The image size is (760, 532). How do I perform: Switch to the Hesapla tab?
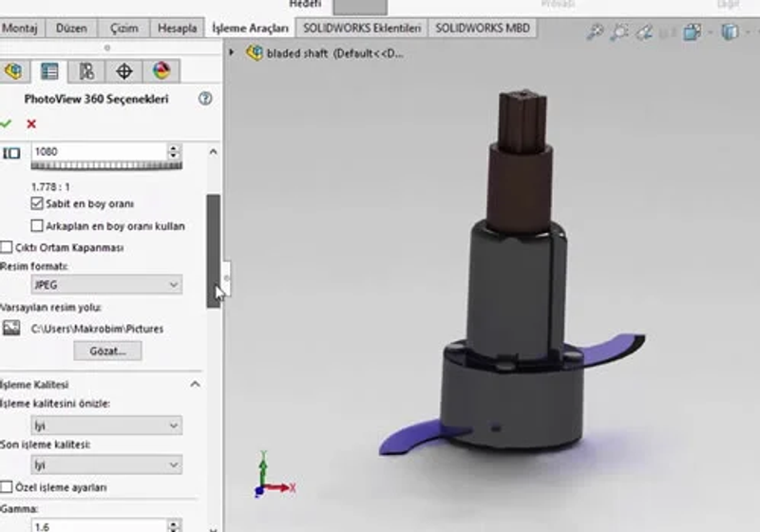click(177, 28)
